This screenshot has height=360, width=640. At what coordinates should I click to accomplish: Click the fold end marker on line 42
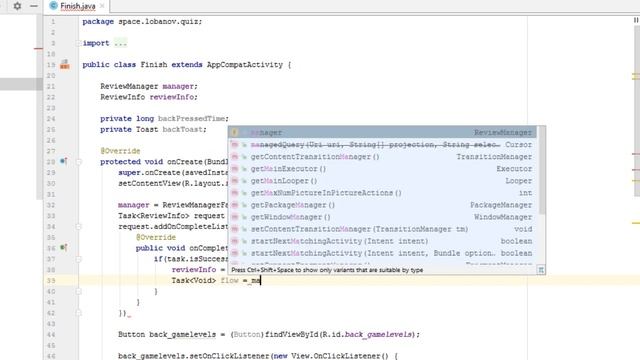pyautogui.click(x=78, y=313)
